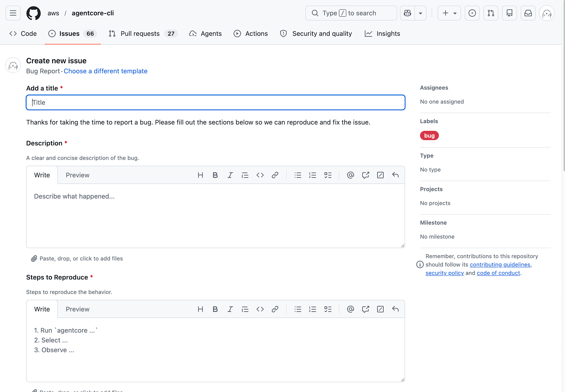Expand the Create new plus dropdown
Image resolution: width=565 pixels, height=392 pixels.
click(449, 13)
